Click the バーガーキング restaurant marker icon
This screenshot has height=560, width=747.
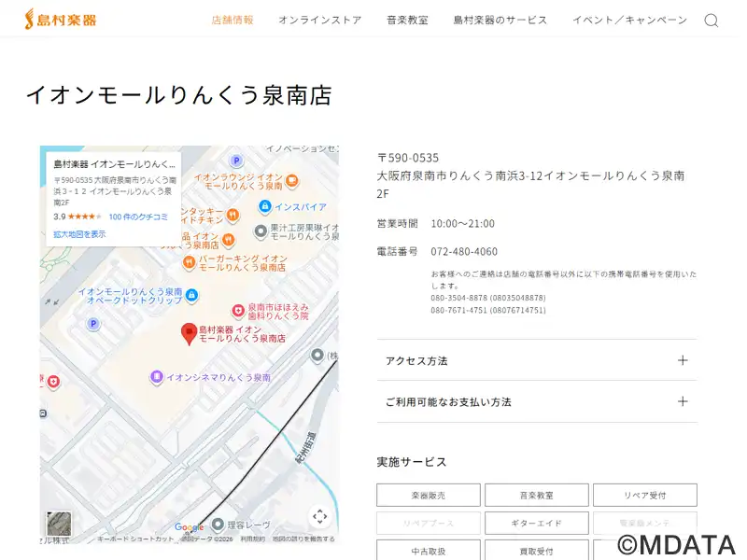coord(190,262)
